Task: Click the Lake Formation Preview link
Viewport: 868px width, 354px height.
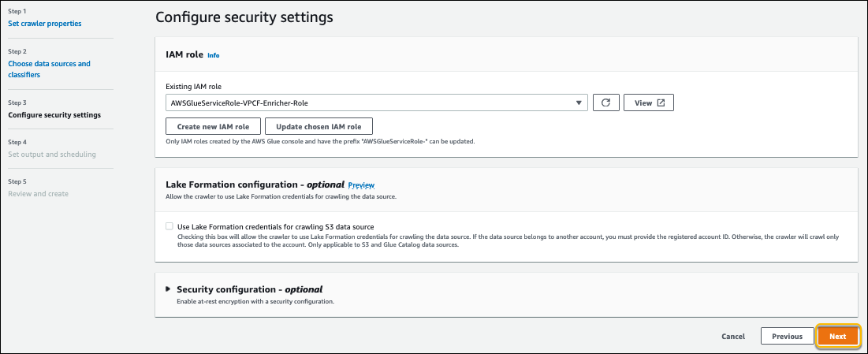Action: (361, 184)
